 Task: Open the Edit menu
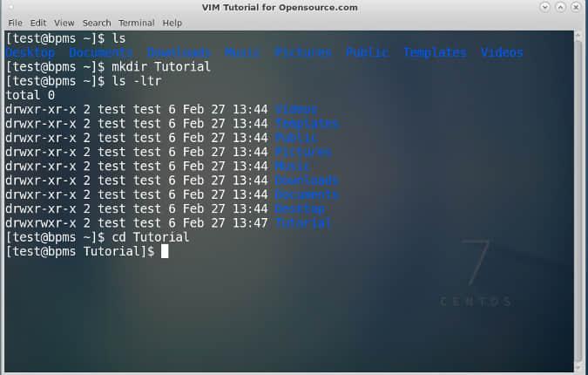38,23
